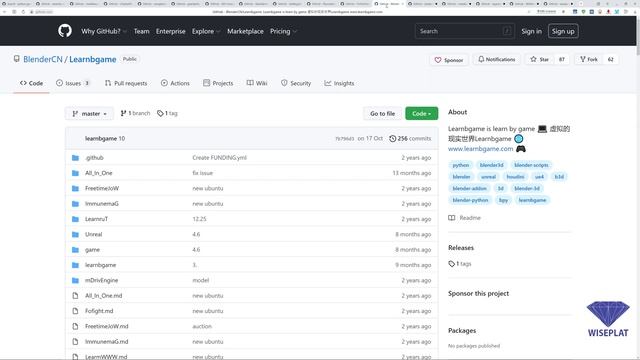Open the Enterprise nav link
640x360 pixels.
[x=171, y=31]
